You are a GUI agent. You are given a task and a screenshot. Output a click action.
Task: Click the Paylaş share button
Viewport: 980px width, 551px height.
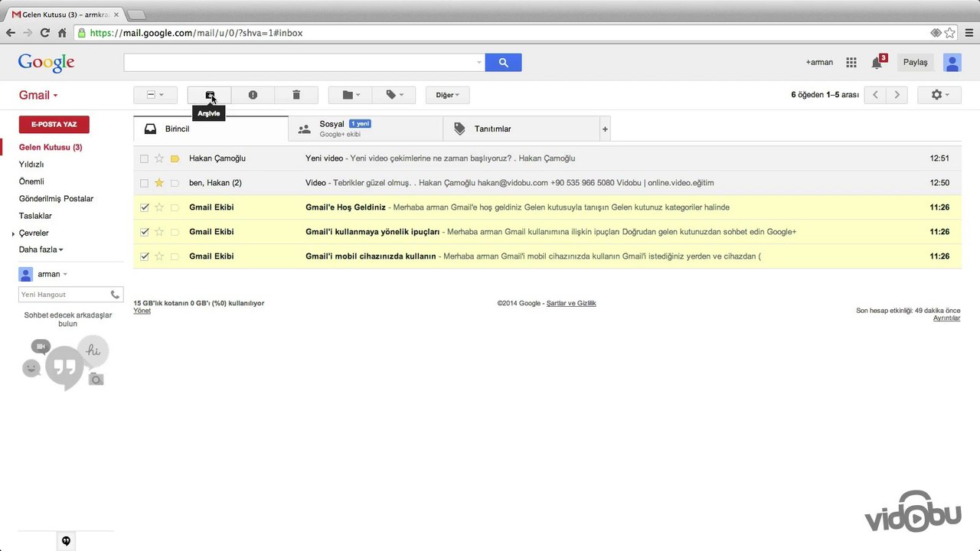915,63
